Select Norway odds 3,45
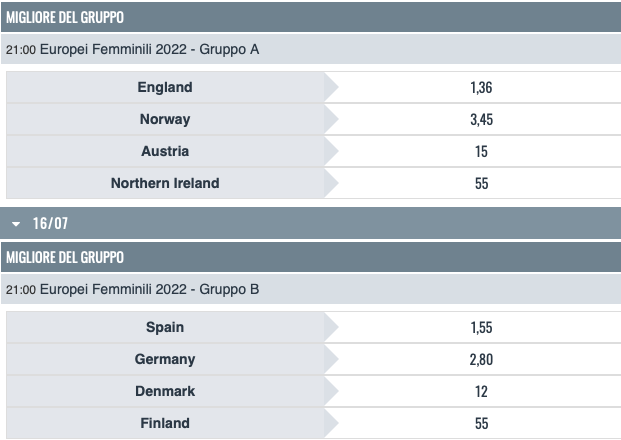This screenshot has width=621, height=440. 481,119
